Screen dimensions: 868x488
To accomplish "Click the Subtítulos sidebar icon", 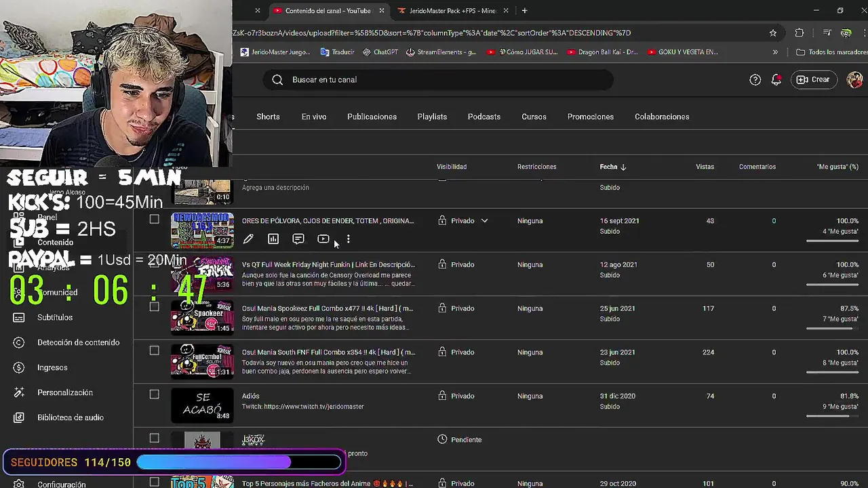I will tap(19, 317).
